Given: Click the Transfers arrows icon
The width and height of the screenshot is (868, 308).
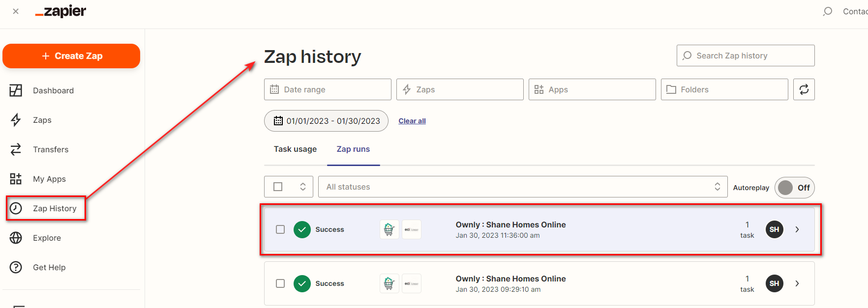Looking at the screenshot, I should (16, 149).
